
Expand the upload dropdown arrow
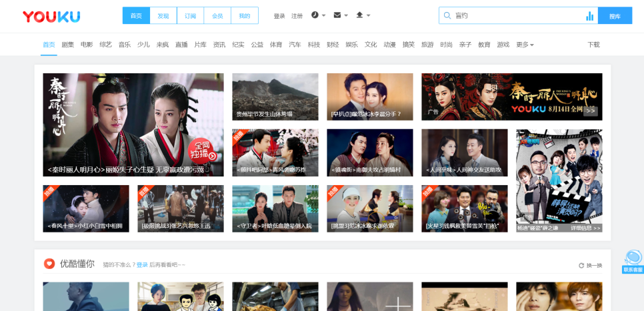coord(368,15)
